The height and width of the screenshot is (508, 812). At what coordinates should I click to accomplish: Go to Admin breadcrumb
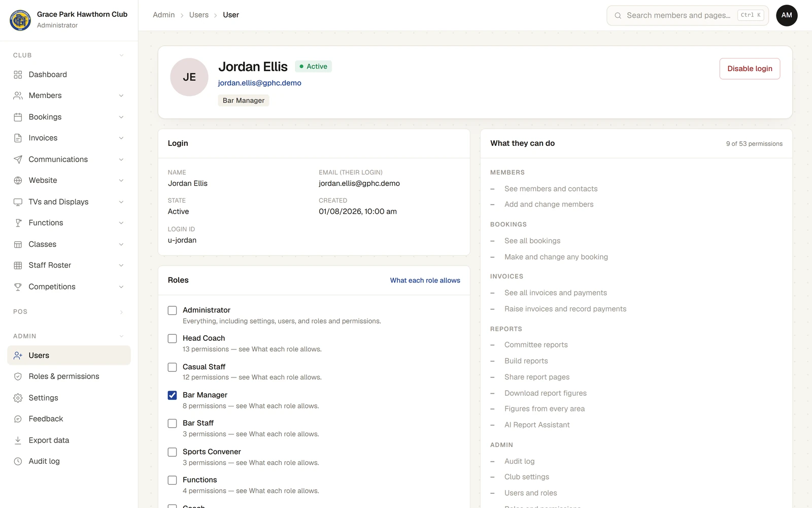pyautogui.click(x=164, y=15)
